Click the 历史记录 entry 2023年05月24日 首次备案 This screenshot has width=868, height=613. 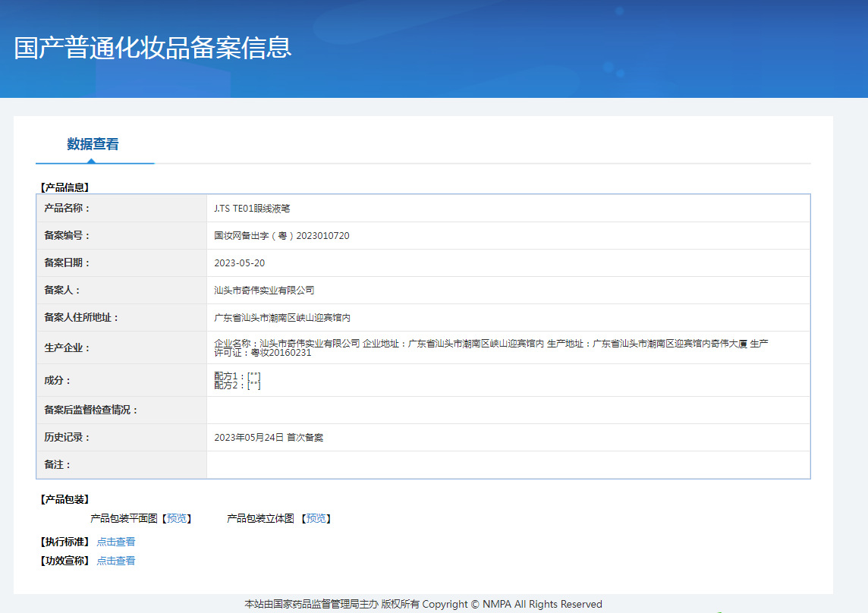pos(269,437)
